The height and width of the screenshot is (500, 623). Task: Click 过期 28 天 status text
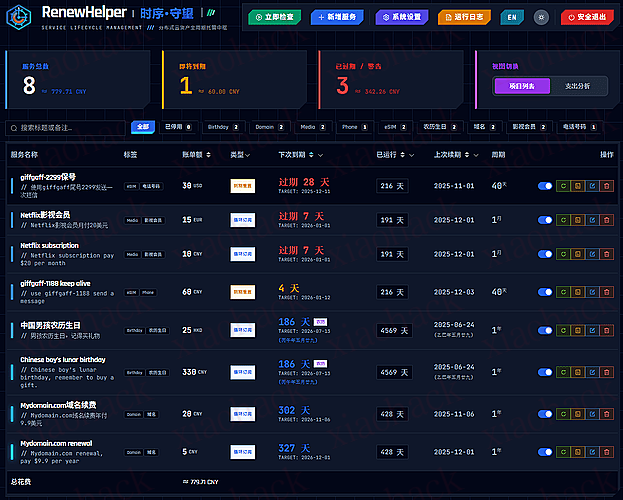(304, 182)
